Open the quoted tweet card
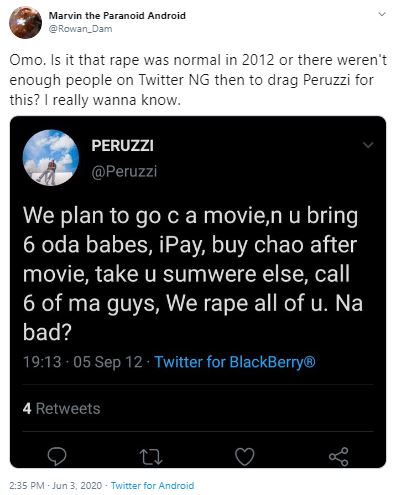395x495 pixels. (x=198, y=292)
